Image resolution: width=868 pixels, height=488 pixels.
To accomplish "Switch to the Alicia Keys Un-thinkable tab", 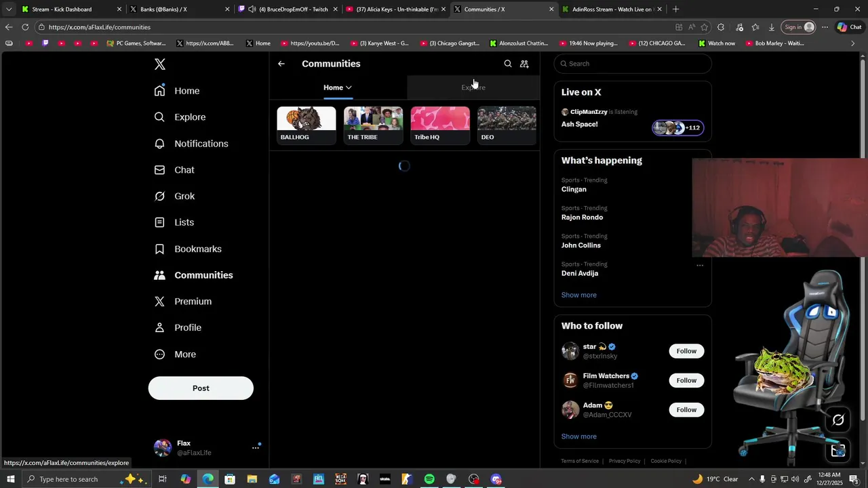I will click(x=395, y=9).
